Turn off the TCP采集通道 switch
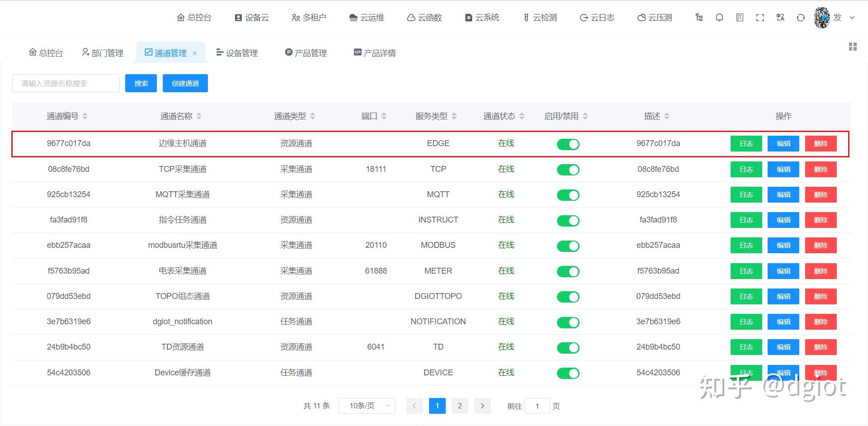The width and height of the screenshot is (868, 426). coord(568,170)
